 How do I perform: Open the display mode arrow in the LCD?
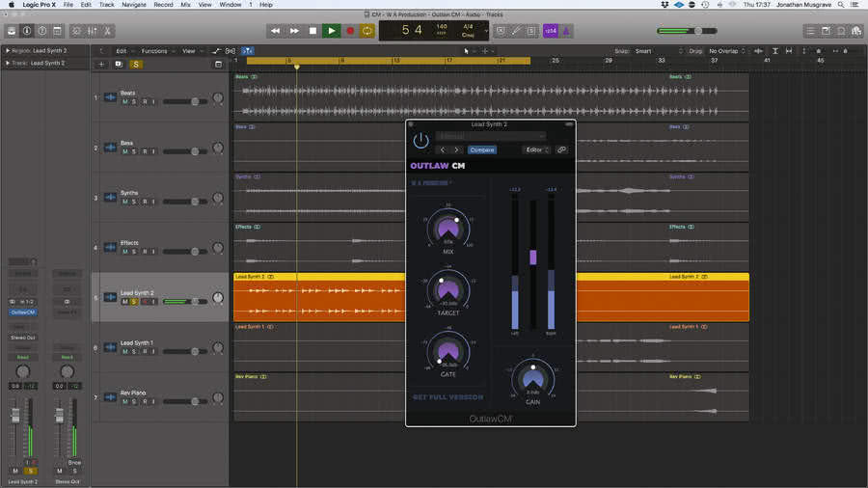point(486,31)
